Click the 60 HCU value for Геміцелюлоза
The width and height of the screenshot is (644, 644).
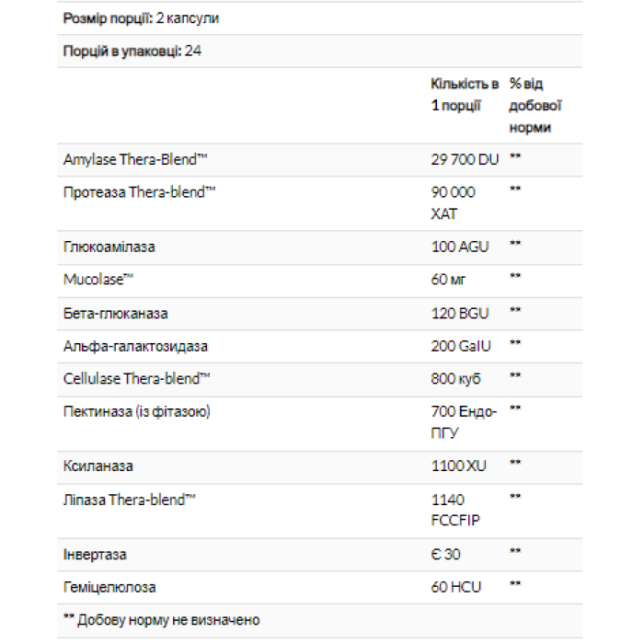point(456,586)
